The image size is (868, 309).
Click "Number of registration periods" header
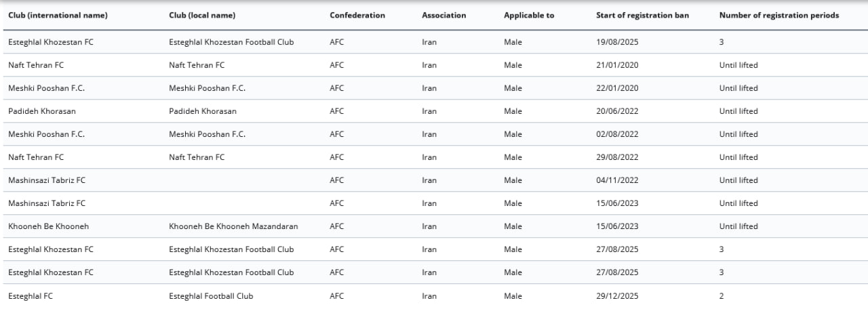pos(779,16)
